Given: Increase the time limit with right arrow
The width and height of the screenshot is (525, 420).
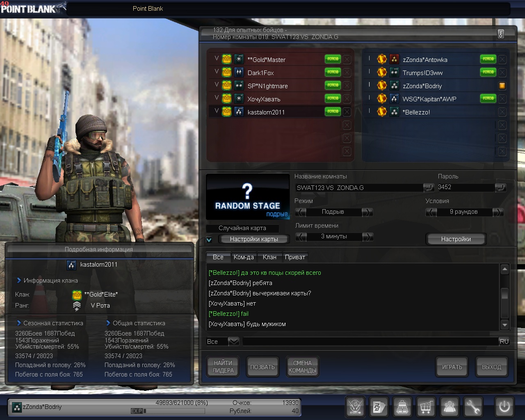Looking at the screenshot, I should point(367,237).
